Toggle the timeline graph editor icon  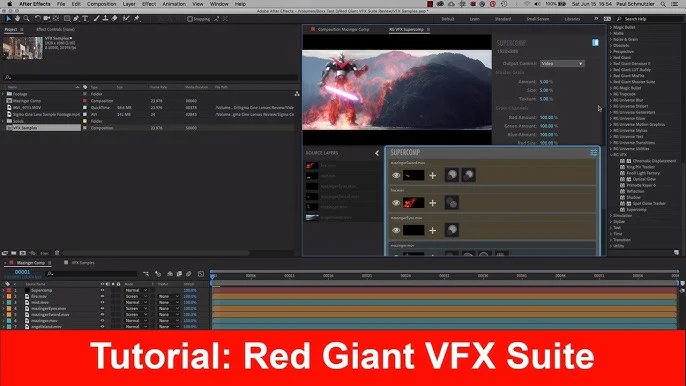[x=201, y=274]
